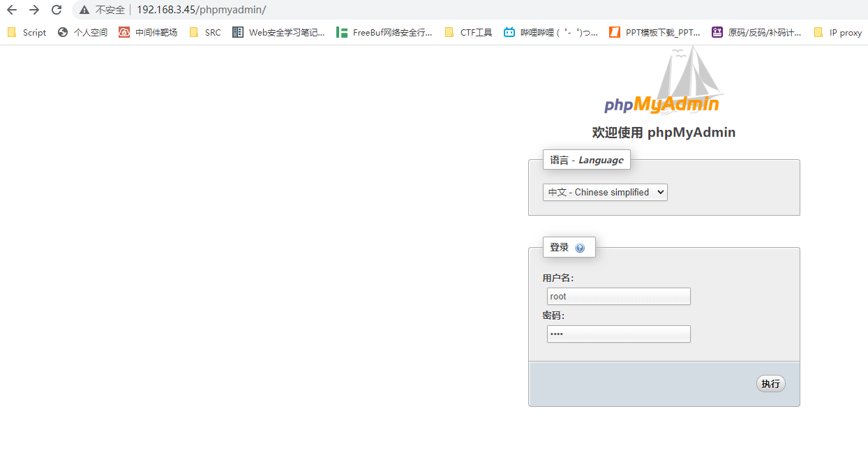Open the 中间件靶场 bookmark
The width and height of the screenshot is (868, 453).
pos(148,32)
